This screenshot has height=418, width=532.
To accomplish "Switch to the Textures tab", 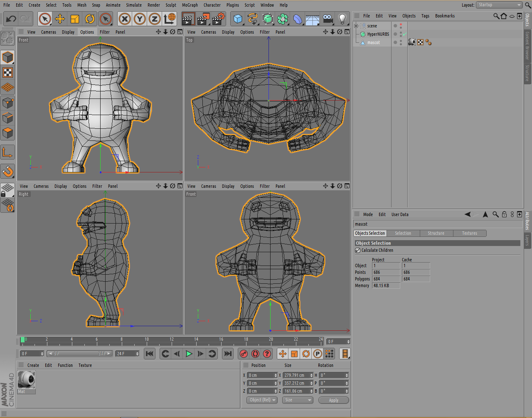I will (469, 233).
